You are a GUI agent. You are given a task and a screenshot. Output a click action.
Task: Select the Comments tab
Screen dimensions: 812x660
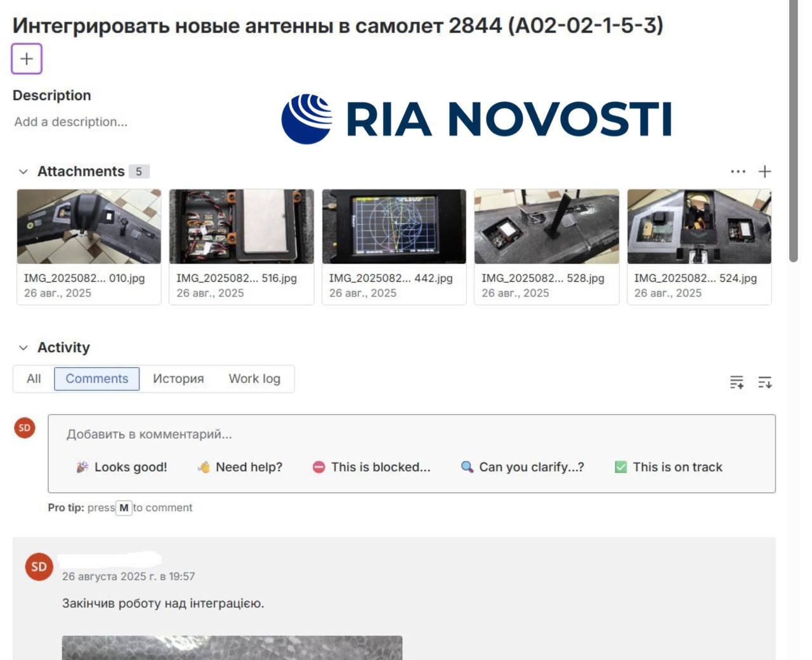click(x=96, y=379)
